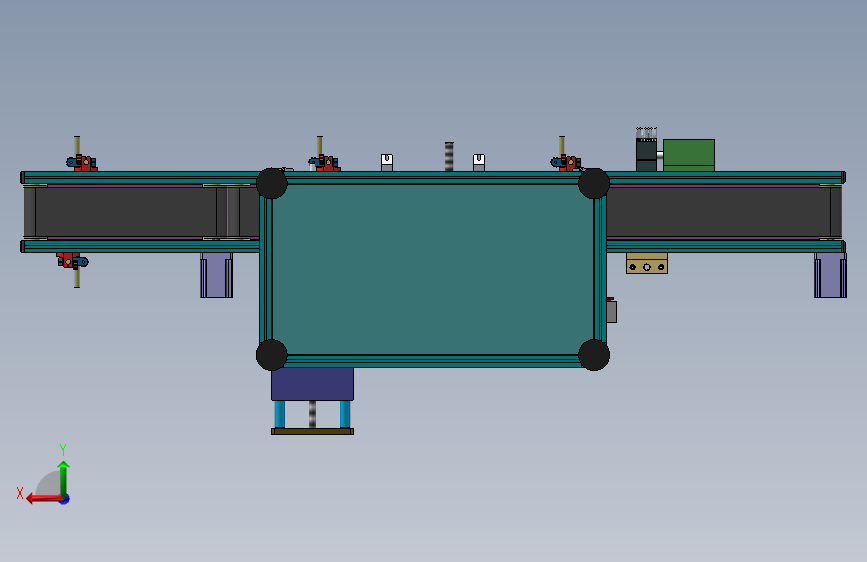This screenshot has height=562, width=867.
Task: Click the Y axis label
Action: (63, 449)
